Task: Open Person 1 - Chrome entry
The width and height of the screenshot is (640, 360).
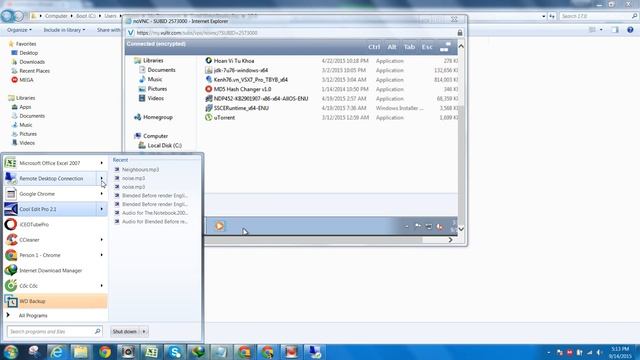Action: tap(40, 255)
